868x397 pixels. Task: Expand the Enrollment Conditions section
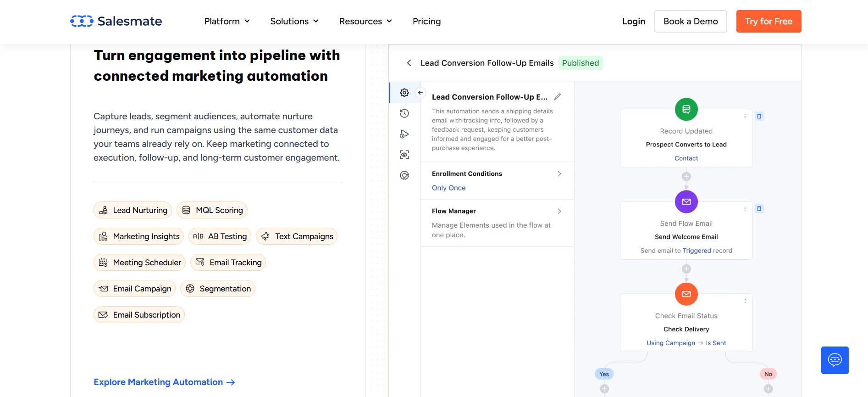coord(559,174)
